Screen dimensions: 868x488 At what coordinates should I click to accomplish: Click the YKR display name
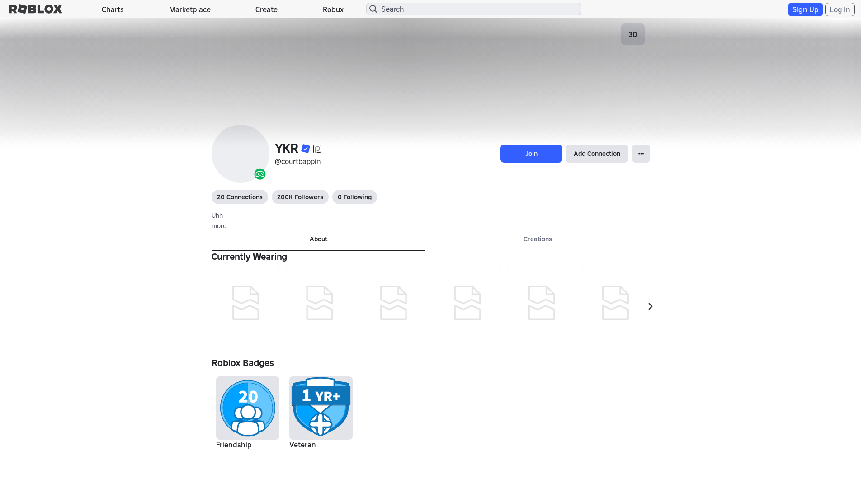(x=287, y=149)
